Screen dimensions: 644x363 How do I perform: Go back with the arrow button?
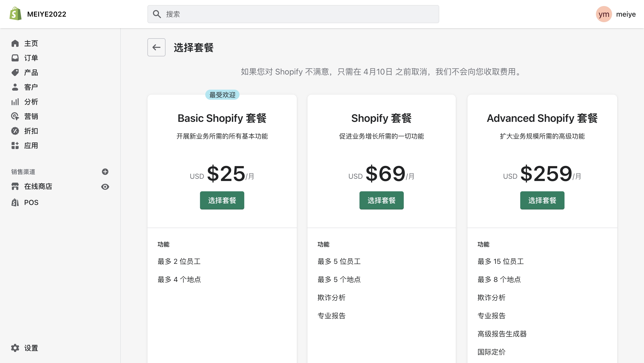pyautogui.click(x=156, y=47)
